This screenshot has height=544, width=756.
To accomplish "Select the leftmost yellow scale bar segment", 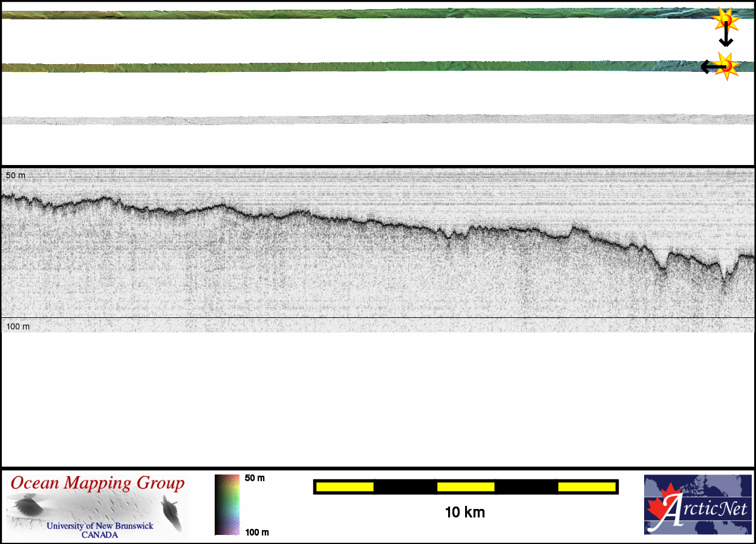I will (345, 487).
